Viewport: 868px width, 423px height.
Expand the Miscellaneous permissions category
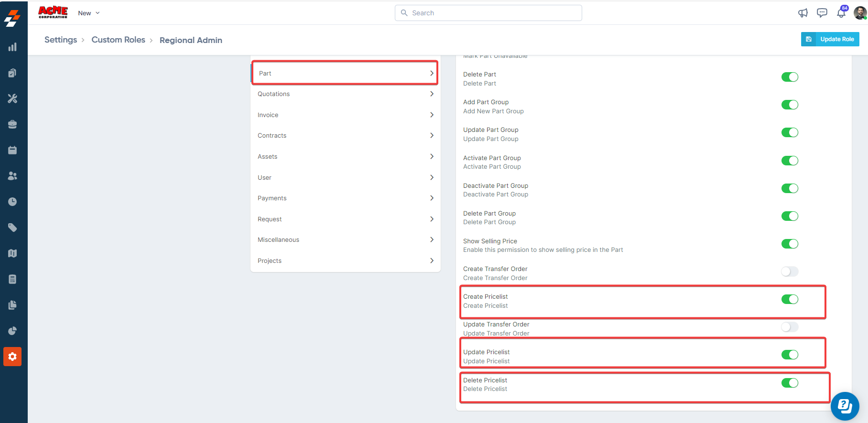click(x=345, y=240)
